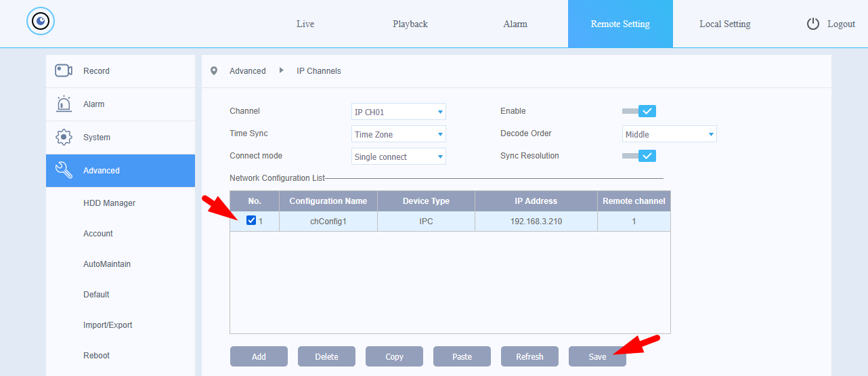Click the Add button
The image size is (868, 376).
259,356
